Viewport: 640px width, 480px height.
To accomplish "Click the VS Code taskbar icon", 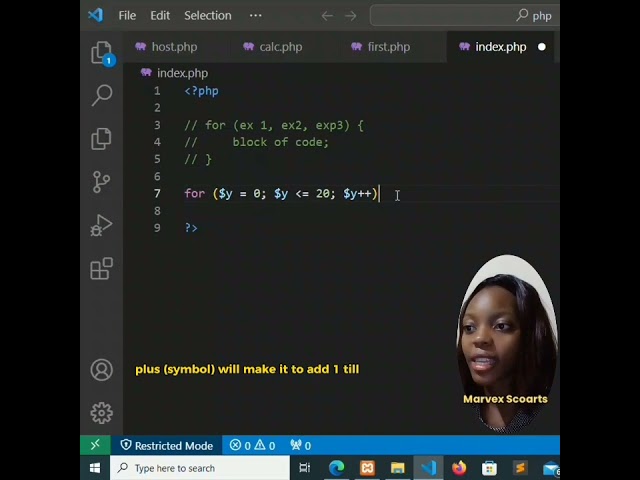I will coord(429,468).
